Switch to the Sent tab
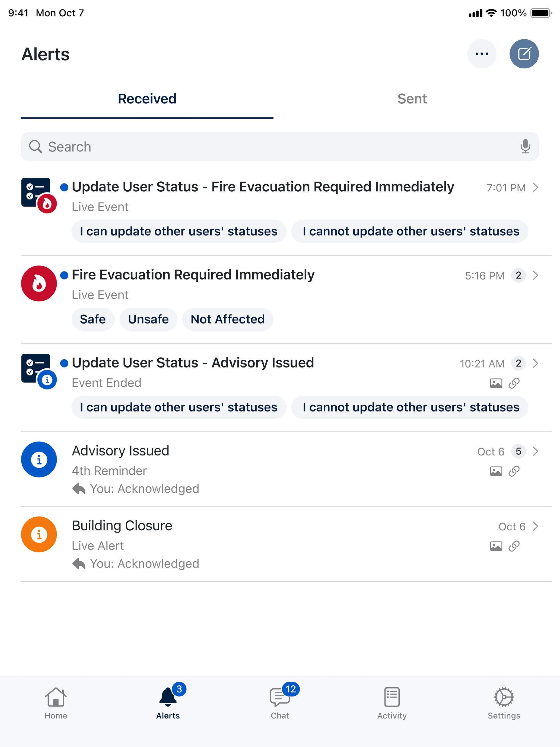This screenshot has width=560, height=747. (412, 99)
